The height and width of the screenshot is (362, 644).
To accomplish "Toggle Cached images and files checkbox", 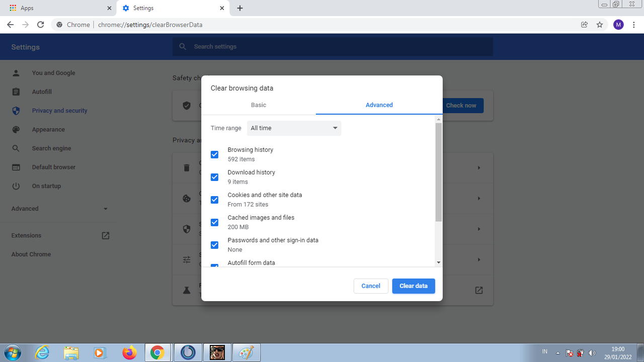I will [214, 222].
